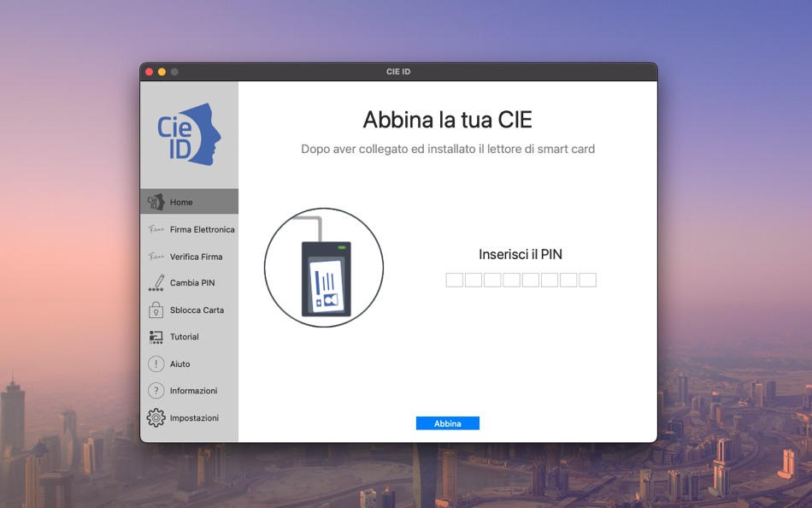
Task: Focus the third PIN digit box
Action: 492,280
